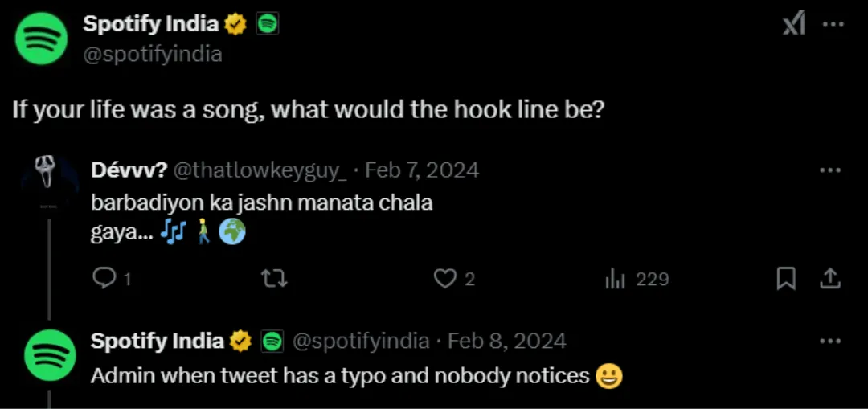Click the Grok icon on main tweet

click(x=794, y=25)
